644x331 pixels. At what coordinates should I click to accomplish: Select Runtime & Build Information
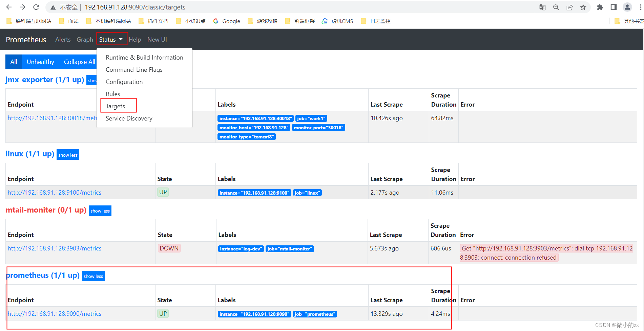144,58
